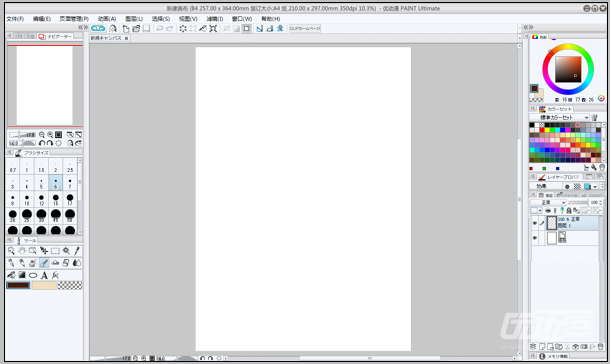Open the 页面管理(P) menu
The width and height of the screenshot is (610, 364).
[74, 19]
